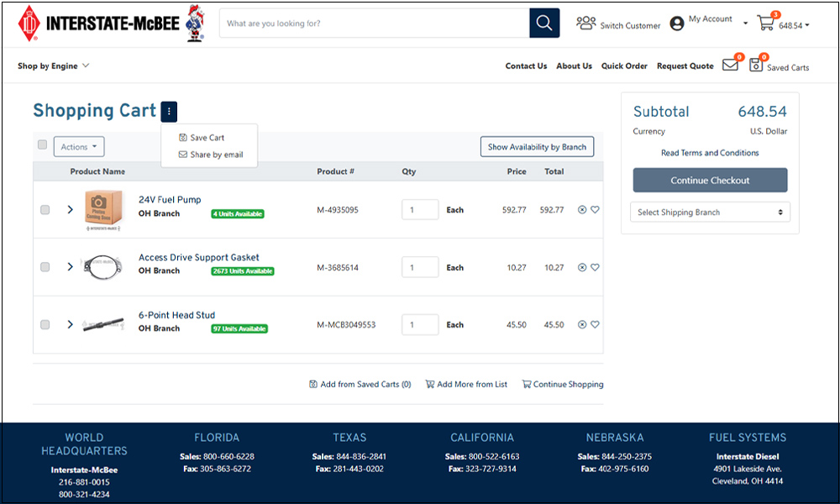
Task: Remove 6-Point Head Stud from cart
Action: (x=582, y=324)
